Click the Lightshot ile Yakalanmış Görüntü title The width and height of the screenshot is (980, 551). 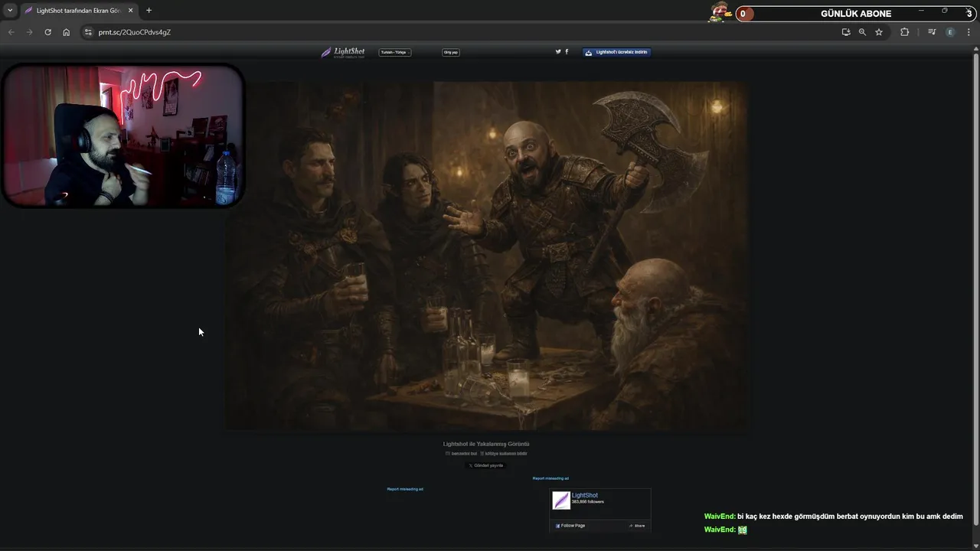pos(486,444)
